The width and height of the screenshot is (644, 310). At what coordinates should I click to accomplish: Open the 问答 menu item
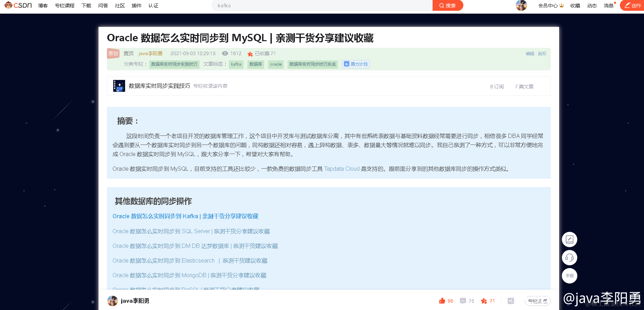(103, 6)
